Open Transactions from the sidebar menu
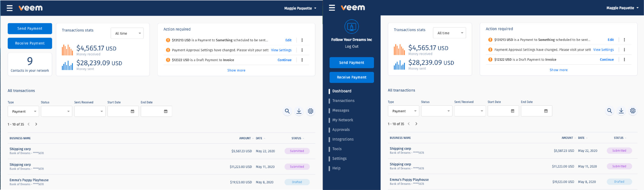 [343, 101]
